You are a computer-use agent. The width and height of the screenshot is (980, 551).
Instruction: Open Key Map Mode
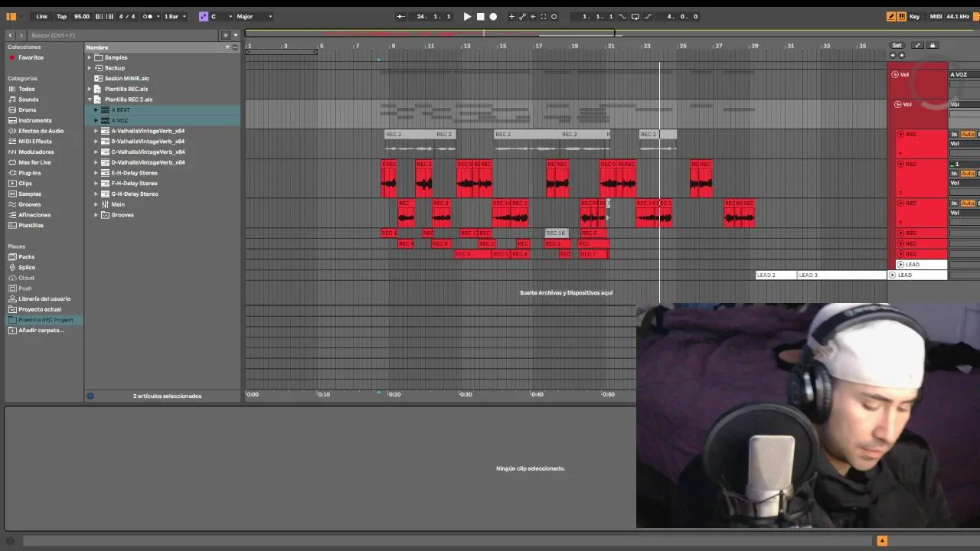click(915, 16)
